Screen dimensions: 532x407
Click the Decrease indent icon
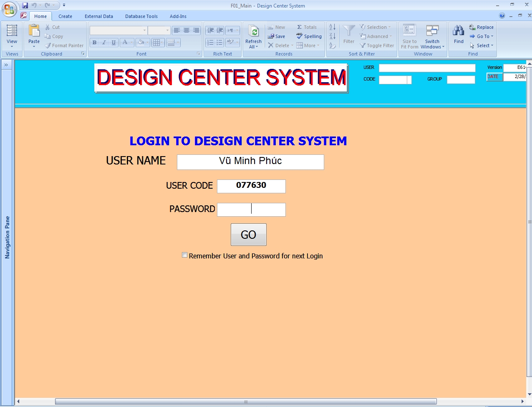(x=210, y=30)
